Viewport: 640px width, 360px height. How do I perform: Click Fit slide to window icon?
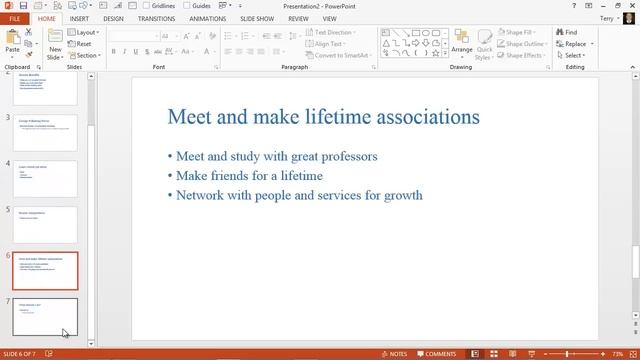633,354
